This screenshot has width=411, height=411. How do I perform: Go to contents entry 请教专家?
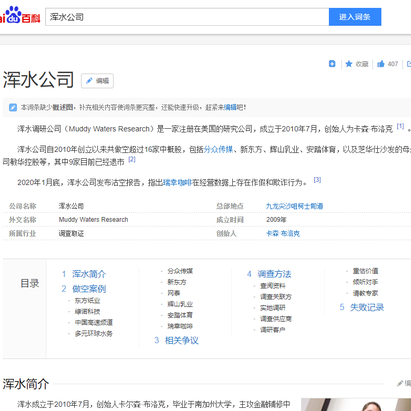click(365, 293)
